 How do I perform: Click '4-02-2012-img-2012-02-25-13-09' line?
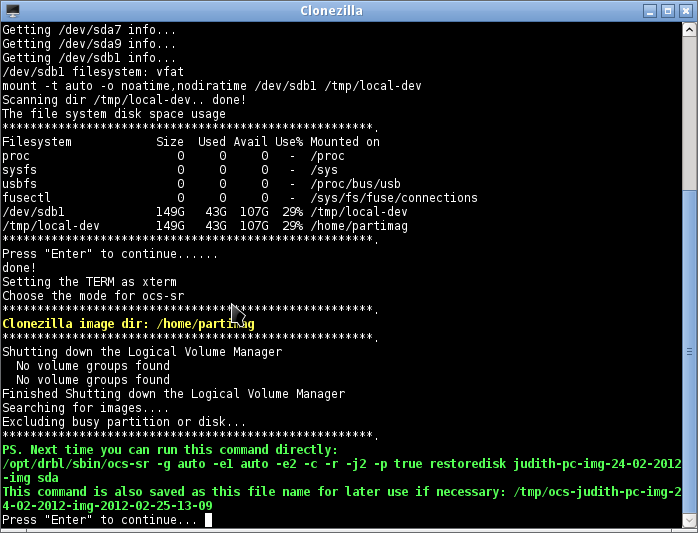pyautogui.click(x=107, y=506)
